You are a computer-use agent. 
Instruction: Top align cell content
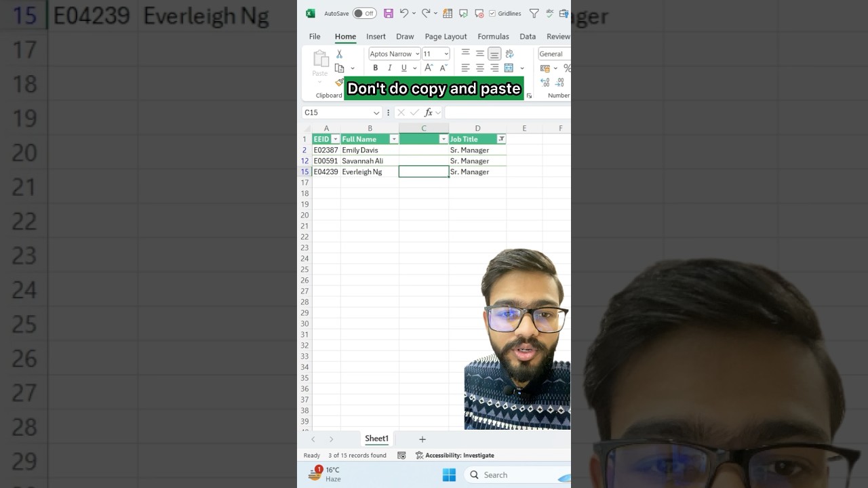click(x=465, y=54)
